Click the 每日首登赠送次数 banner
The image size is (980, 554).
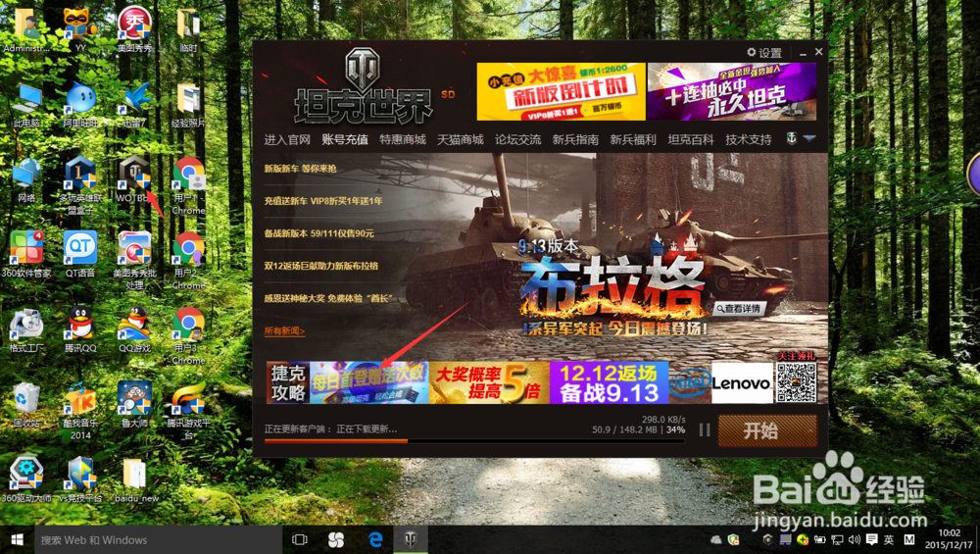click(369, 382)
